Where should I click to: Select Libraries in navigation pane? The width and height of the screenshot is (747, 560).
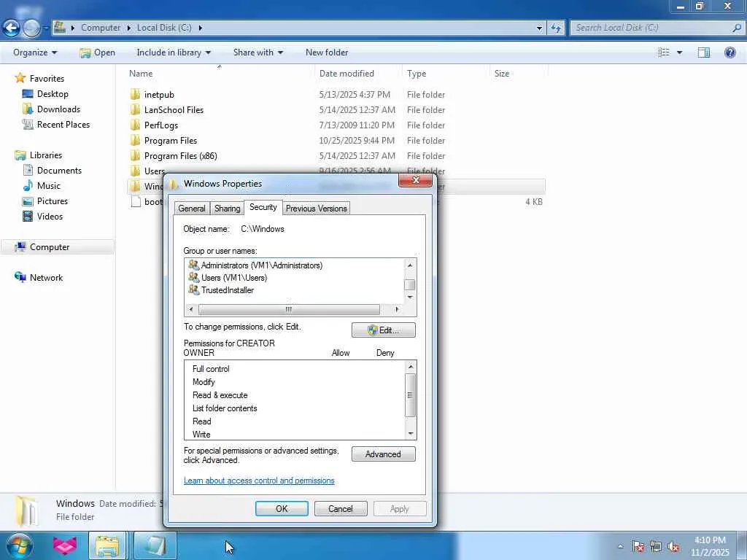pyautogui.click(x=46, y=155)
